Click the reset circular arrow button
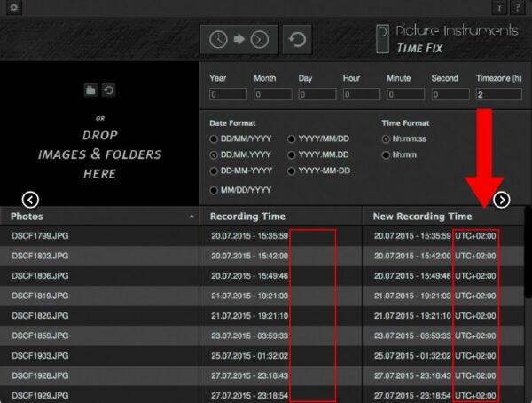Viewport: 532px width, 403px height. pyautogui.click(x=297, y=39)
